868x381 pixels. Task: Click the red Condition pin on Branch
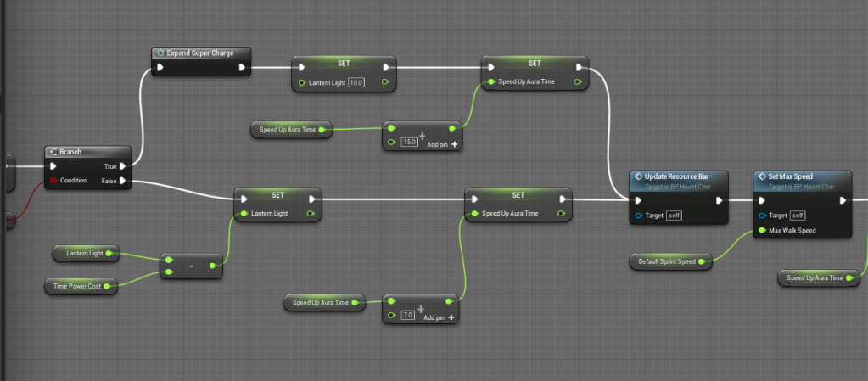click(53, 180)
